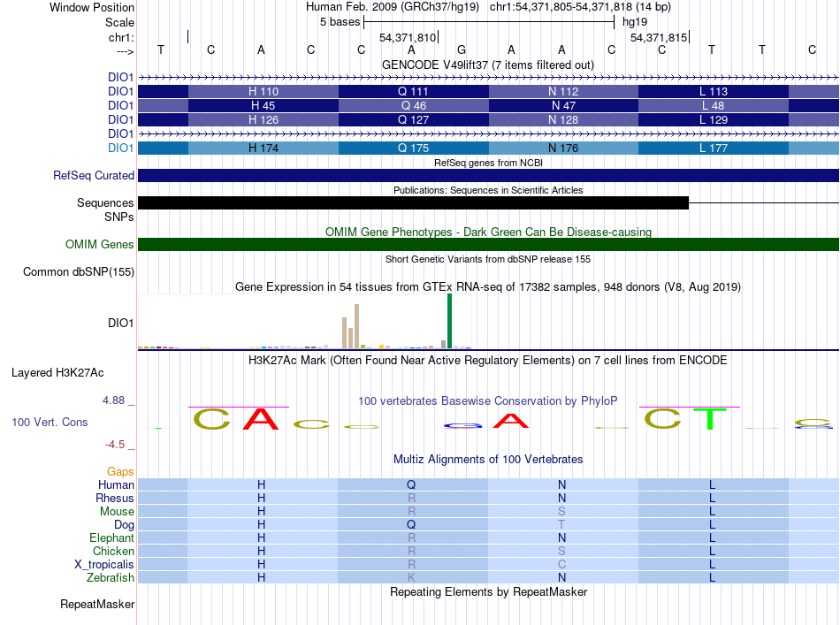Click the 54,371,815 position marker
Screen dimensions: 840x625
[x=659, y=37]
